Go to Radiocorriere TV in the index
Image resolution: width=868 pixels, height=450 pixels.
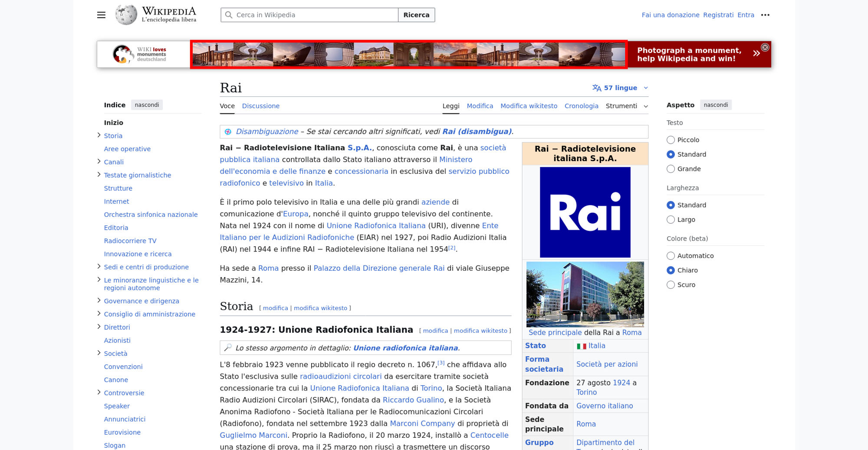point(130,241)
